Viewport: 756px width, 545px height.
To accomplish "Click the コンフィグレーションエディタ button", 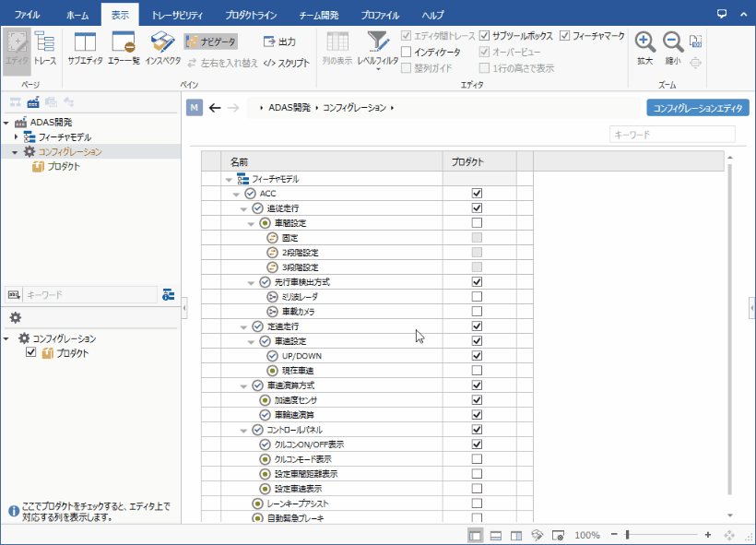I will [696, 108].
